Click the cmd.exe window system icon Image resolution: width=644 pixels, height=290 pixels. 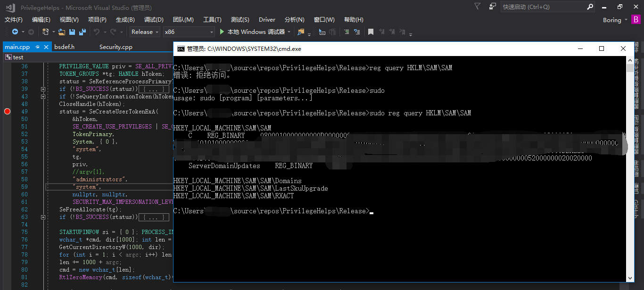point(181,48)
